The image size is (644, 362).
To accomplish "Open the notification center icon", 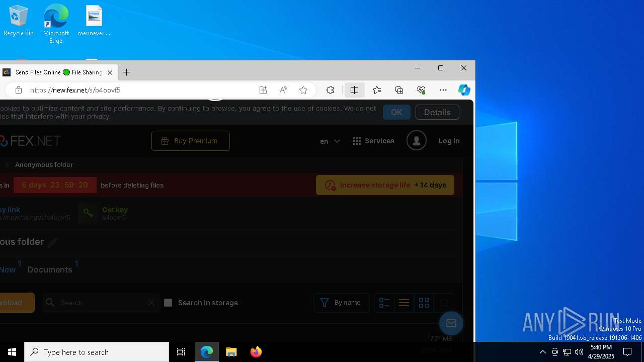I will [627, 352].
